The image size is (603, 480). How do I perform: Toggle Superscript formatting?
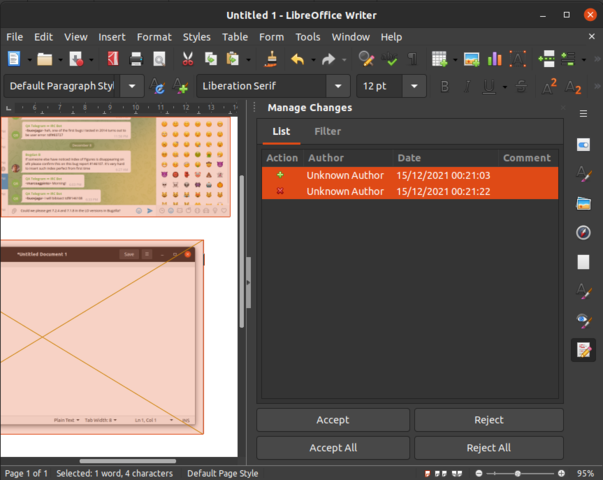tap(549, 87)
